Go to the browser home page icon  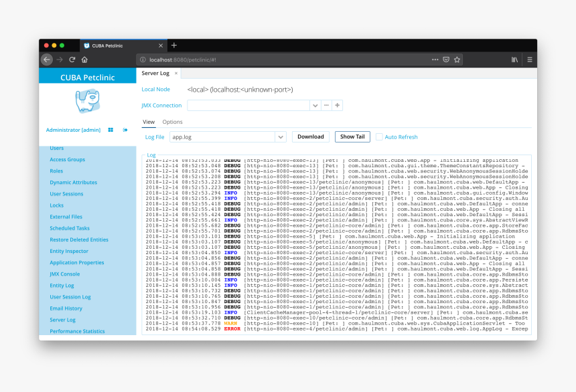click(84, 60)
